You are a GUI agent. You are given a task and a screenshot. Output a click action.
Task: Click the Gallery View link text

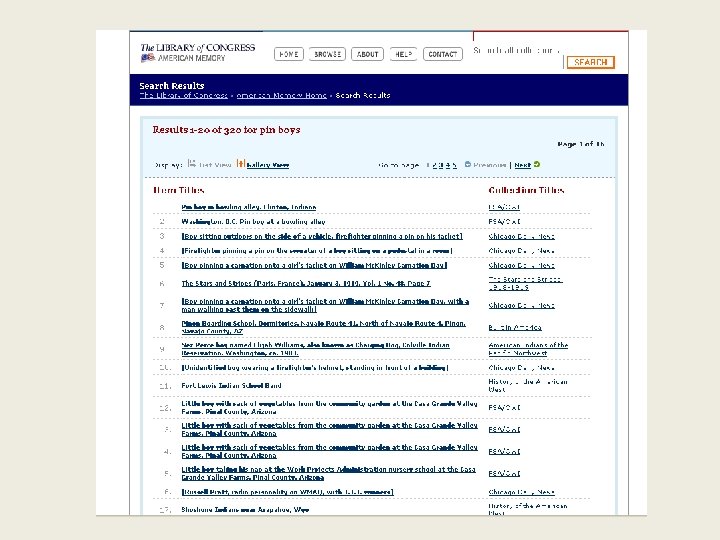pyautogui.click(x=268, y=165)
